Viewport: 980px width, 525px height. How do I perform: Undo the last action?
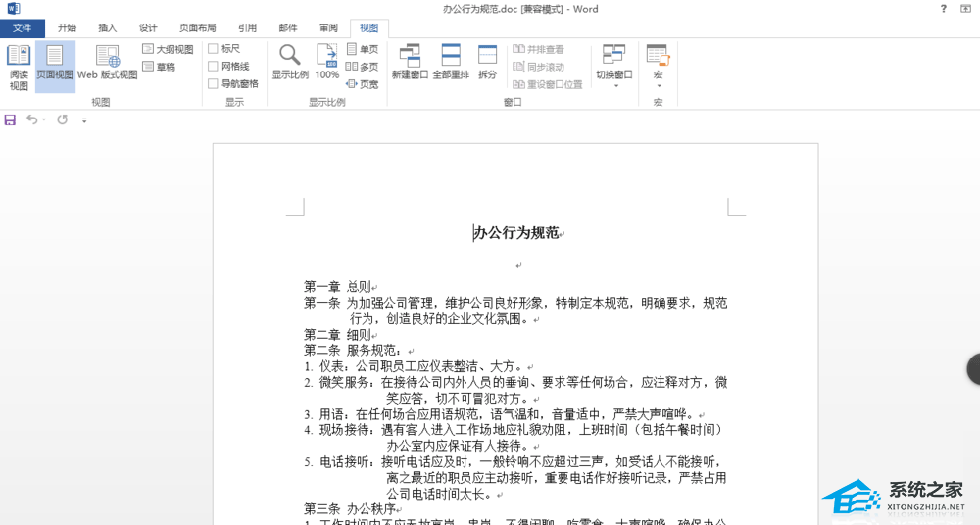32,119
